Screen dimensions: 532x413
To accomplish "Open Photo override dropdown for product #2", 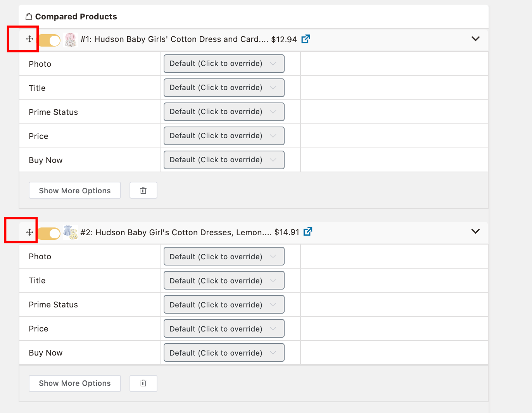I will (224, 256).
